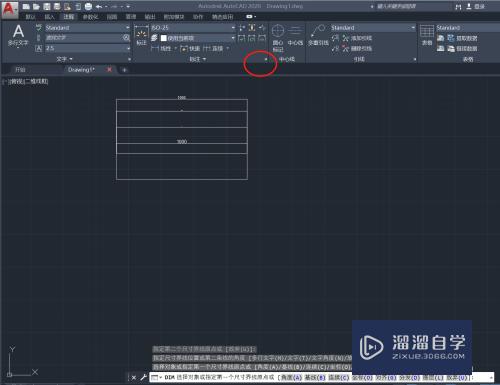Select the Center Mark (圆心标记) tool
500x385 pixels.
point(278,38)
